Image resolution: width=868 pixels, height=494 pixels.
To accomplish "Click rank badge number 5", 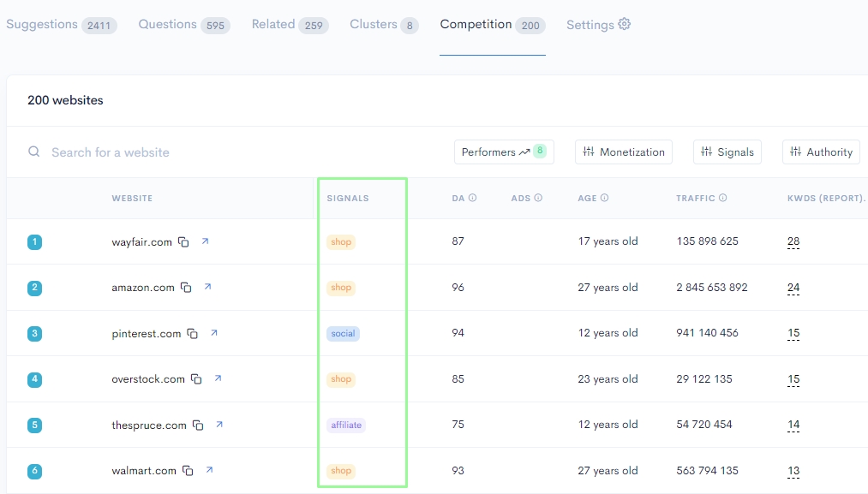I will tap(34, 425).
